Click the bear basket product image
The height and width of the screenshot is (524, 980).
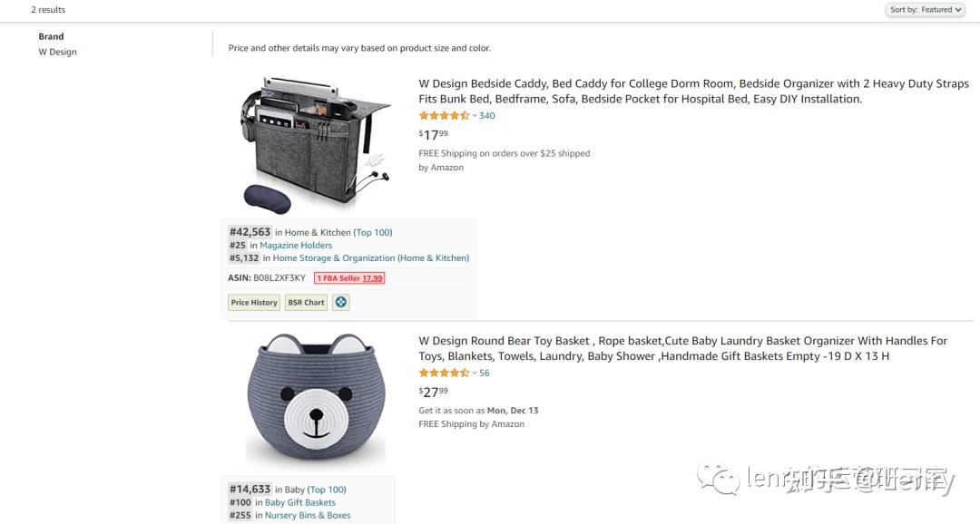click(316, 400)
